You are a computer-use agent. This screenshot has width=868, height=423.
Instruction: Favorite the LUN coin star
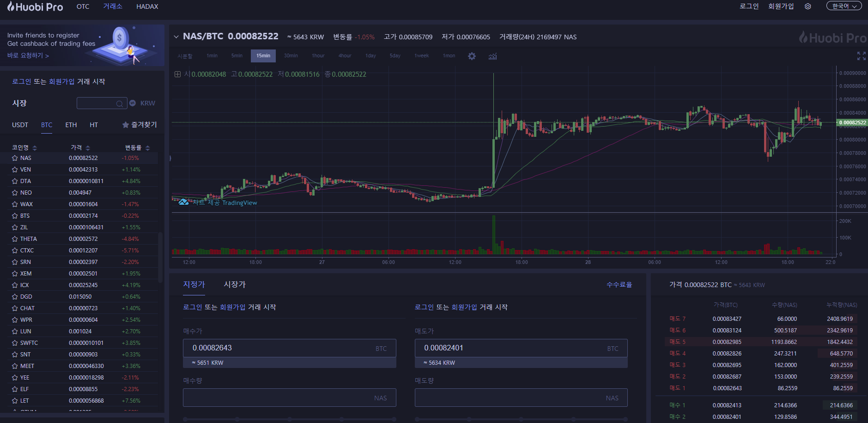point(15,331)
